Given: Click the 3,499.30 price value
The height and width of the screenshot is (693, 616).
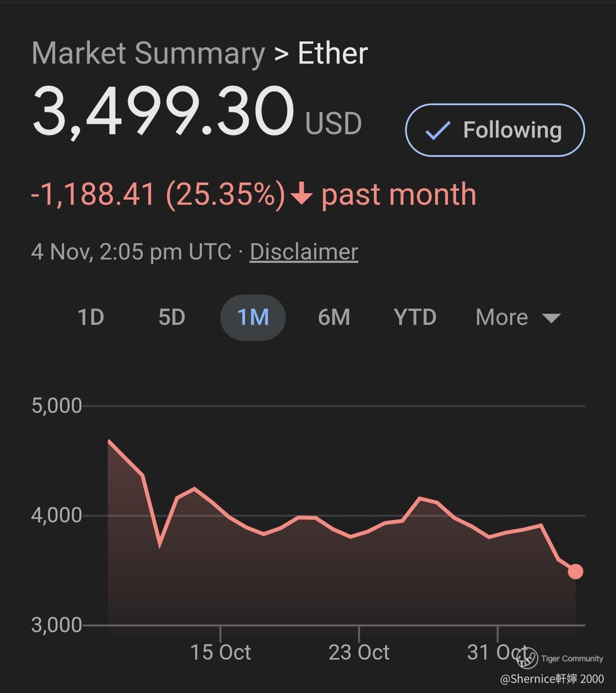Looking at the screenshot, I should coord(163,112).
